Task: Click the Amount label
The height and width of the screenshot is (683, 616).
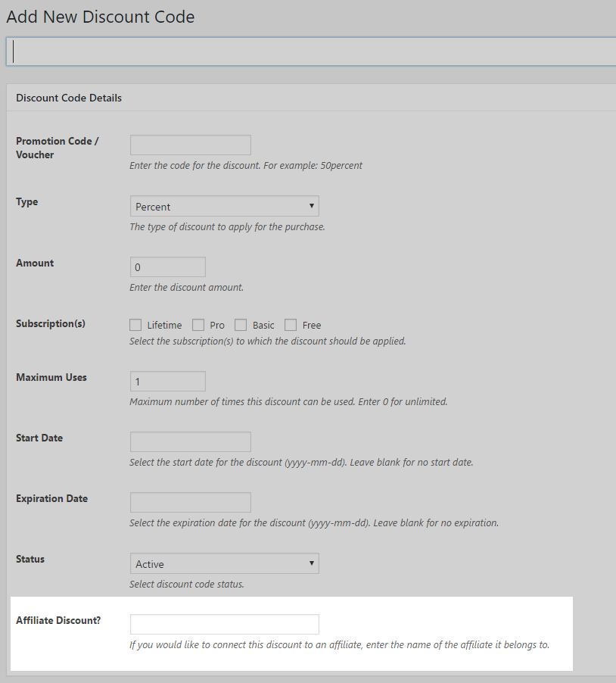Action: coord(35,263)
